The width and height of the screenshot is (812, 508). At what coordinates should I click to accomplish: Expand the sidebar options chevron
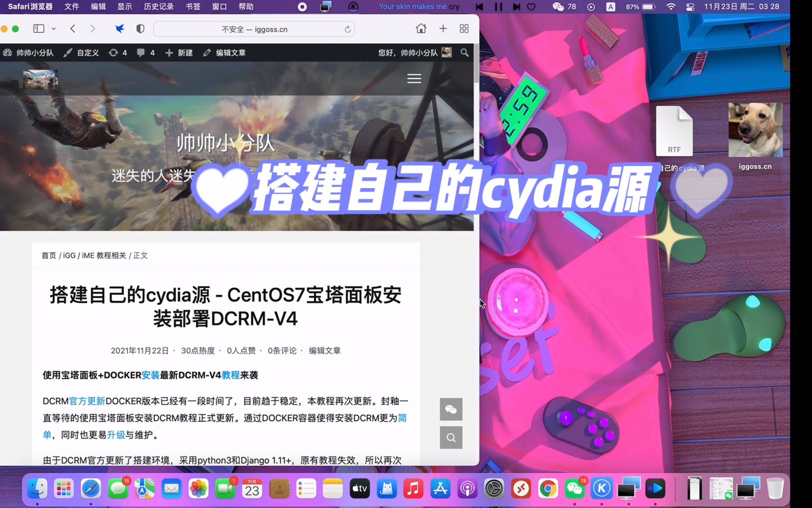53,29
